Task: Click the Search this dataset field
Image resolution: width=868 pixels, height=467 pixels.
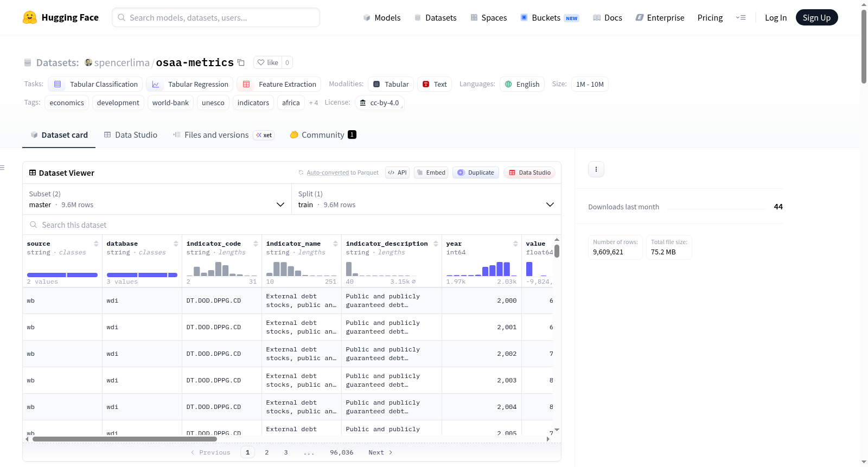Action: point(292,225)
